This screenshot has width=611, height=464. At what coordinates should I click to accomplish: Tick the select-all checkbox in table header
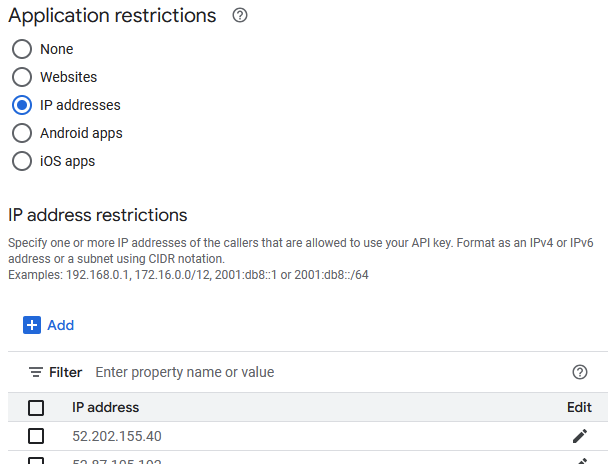[36, 407]
